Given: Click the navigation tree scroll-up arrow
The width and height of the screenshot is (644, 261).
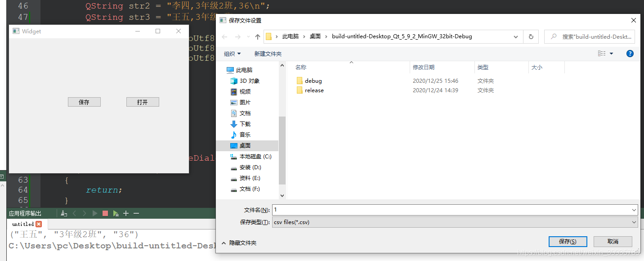Looking at the screenshot, I should tap(282, 66).
